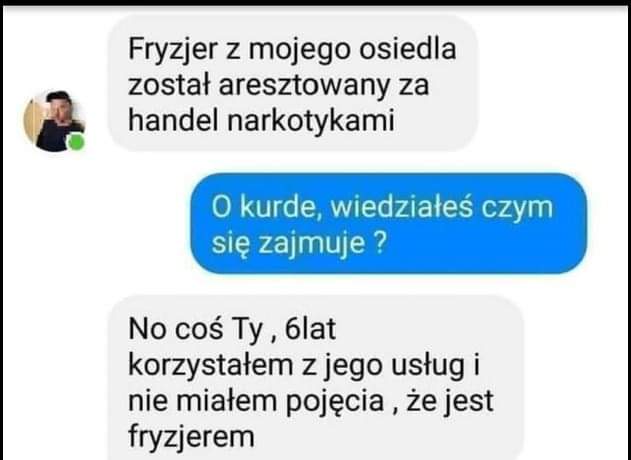Click 'czym' in the blue bubble
The height and width of the screenshot is (460, 631).
[x=518, y=210]
